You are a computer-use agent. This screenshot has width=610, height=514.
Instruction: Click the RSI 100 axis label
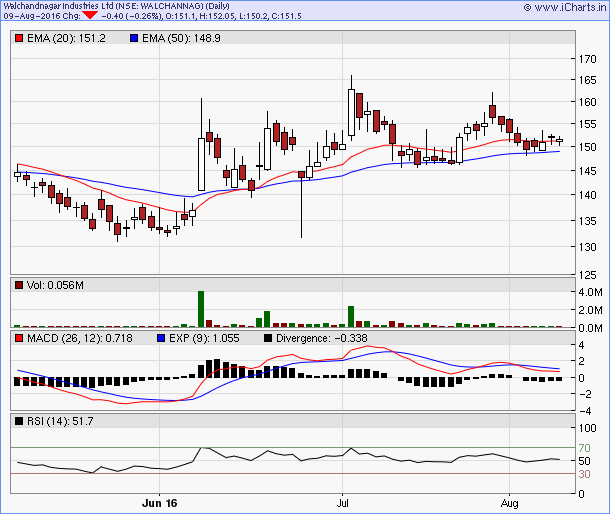[x=587, y=428]
